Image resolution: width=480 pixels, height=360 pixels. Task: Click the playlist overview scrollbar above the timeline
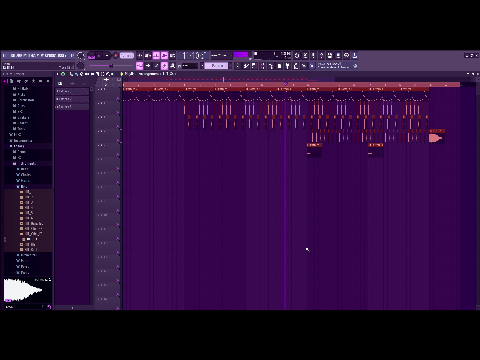point(298,79)
